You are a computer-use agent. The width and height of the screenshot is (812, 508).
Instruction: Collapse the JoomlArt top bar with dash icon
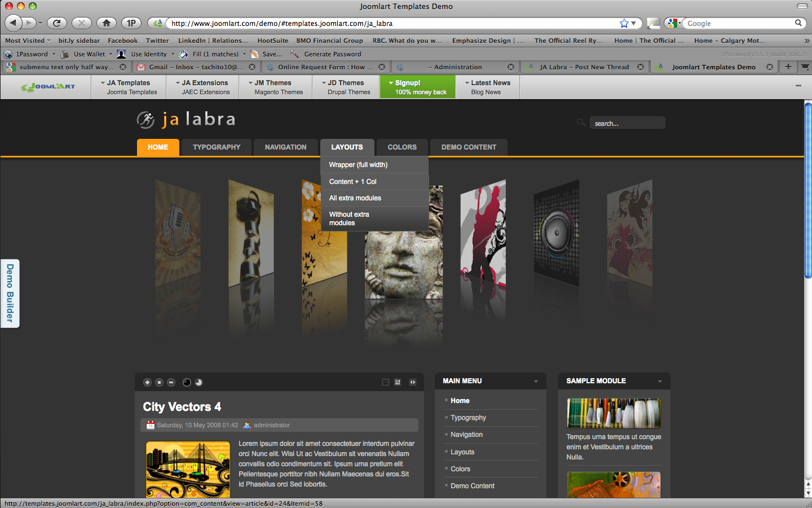(798, 86)
